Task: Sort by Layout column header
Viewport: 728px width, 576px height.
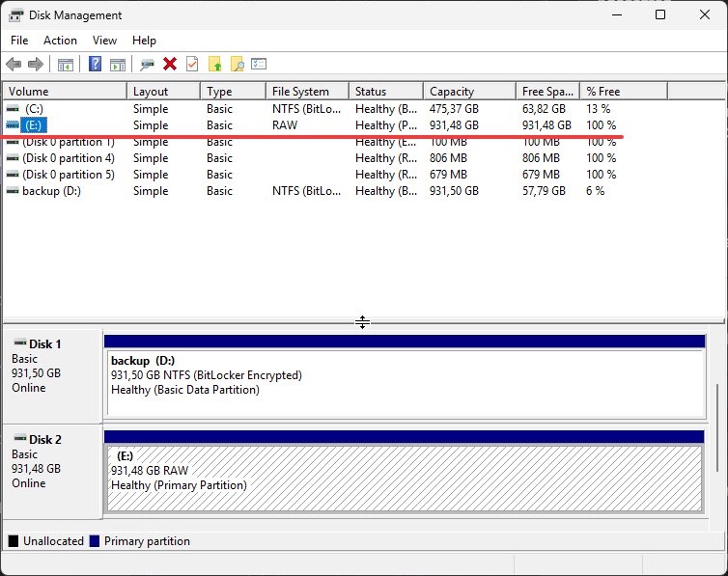Action: (x=164, y=92)
